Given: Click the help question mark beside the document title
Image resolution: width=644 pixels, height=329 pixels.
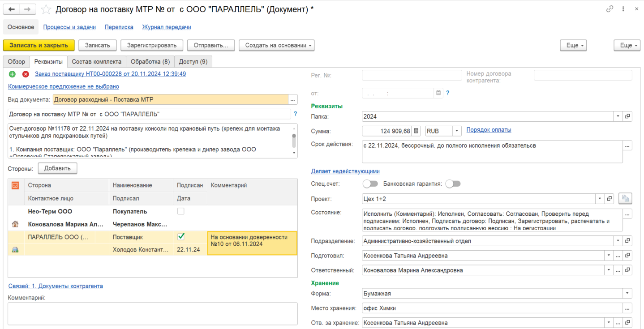Looking at the screenshot, I should pyautogui.click(x=295, y=114).
